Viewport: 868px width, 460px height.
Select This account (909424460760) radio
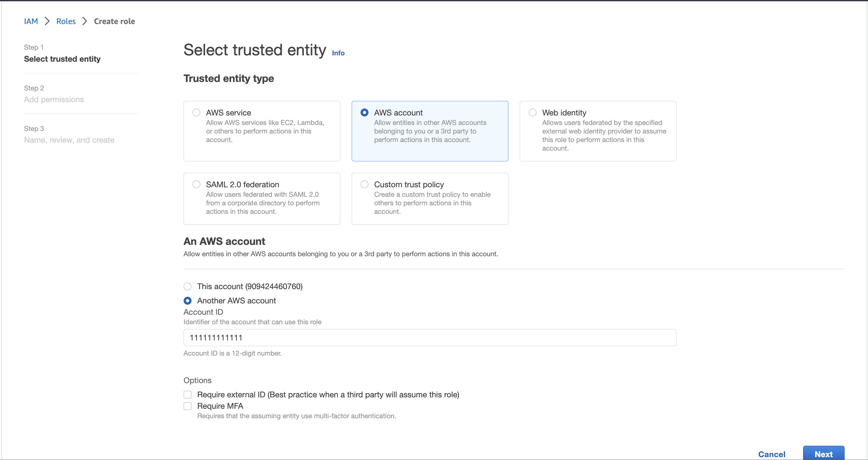188,286
